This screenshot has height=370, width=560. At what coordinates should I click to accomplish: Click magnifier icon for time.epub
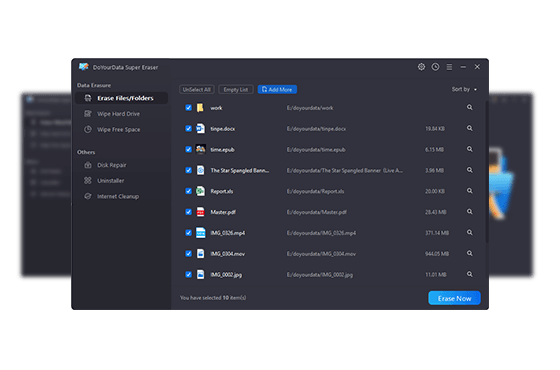click(x=470, y=149)
